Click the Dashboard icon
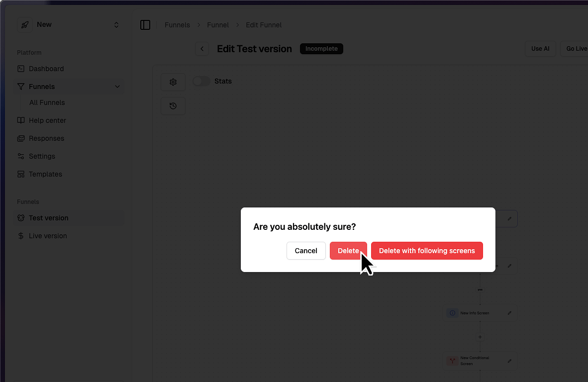Image resolution: width=588 pixels, height=382 pixels. point(21,69)
